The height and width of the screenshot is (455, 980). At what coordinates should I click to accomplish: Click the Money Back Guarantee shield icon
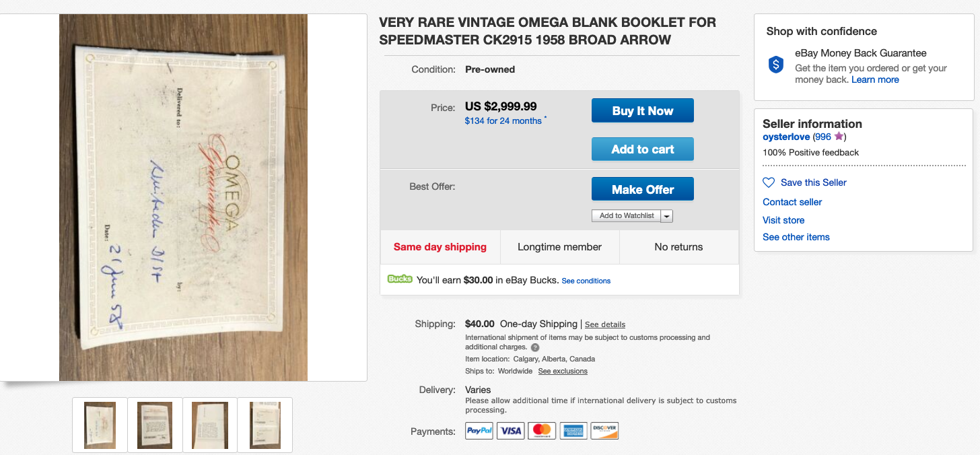776,65
